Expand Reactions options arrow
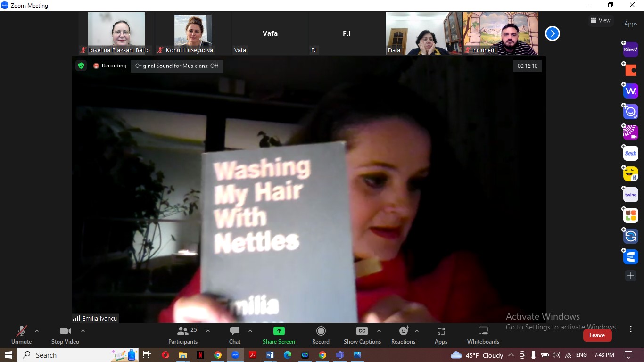The height and width of the screenshot is (362, 644). click(x=417, y=331)
